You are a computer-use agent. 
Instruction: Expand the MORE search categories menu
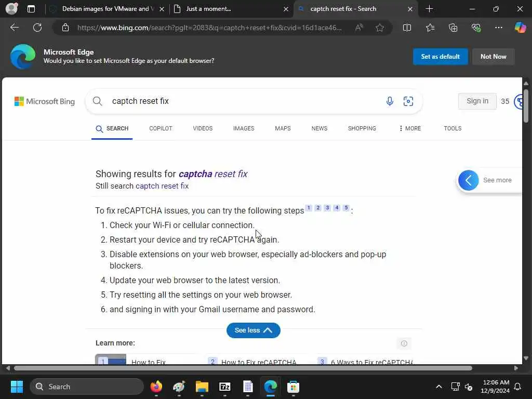click(410, 128)
